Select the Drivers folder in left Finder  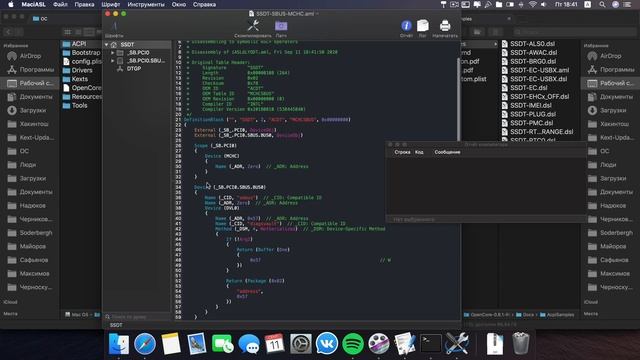pyautogui.click(x=81, y=70)
